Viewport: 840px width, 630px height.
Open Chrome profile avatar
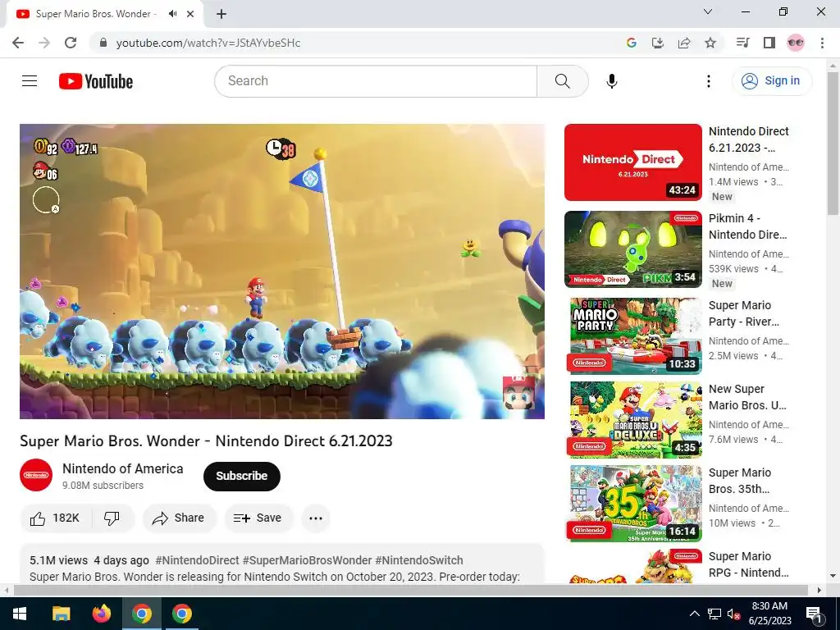(x=796, y=43)
